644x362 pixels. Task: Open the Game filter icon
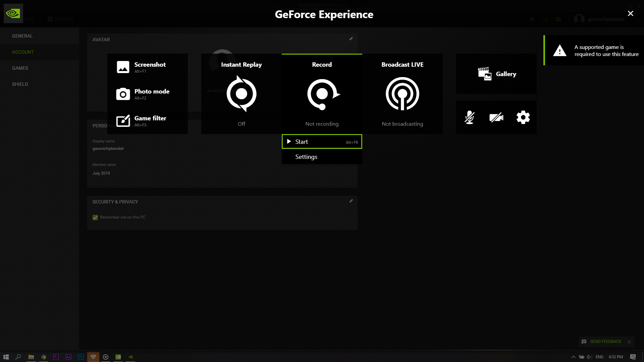point(123,121)
